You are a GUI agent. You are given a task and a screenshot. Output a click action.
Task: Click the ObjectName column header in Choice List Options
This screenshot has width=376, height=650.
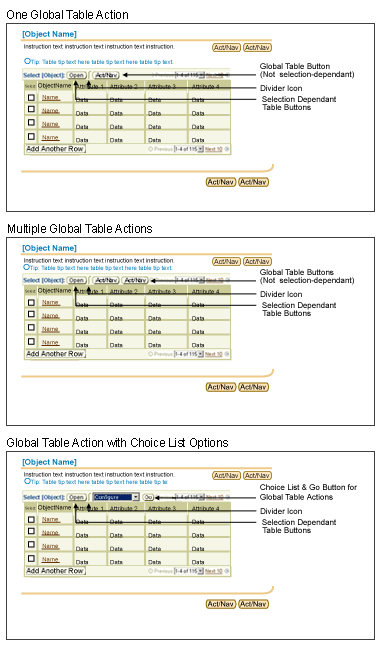[54, 508]
